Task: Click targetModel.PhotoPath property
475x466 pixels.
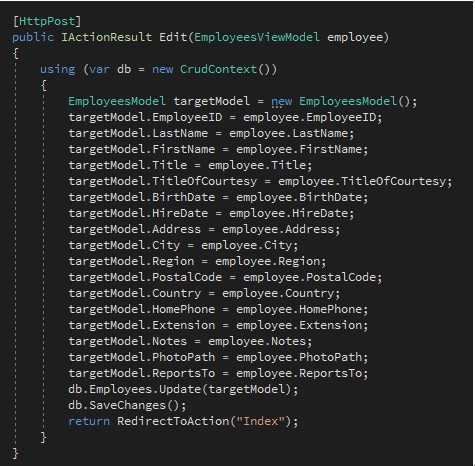Action: pyautogui.click(x=141, y=357)
